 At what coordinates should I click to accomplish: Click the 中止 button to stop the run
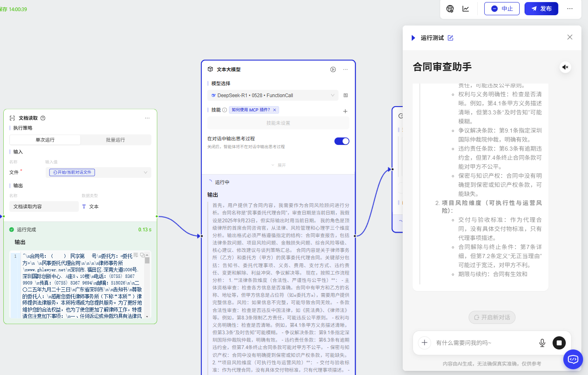[x=502, y=9]
